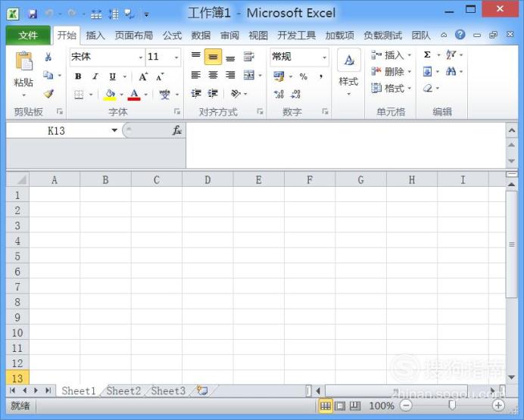Minimize the ribbon with the caret button
Screen dimensions: 524x420
pyautogui.click(x=444, y=35)
